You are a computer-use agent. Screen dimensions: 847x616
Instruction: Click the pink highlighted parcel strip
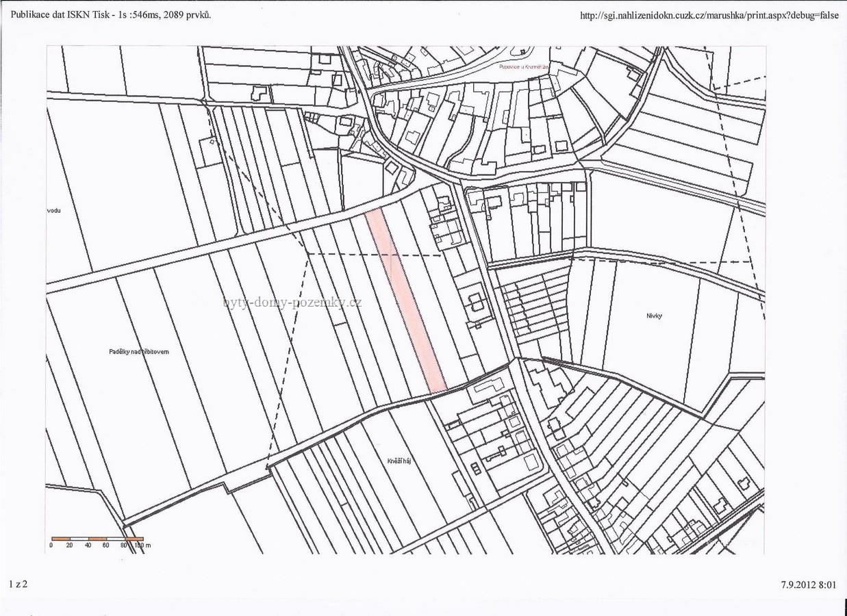tap(406, 301)
